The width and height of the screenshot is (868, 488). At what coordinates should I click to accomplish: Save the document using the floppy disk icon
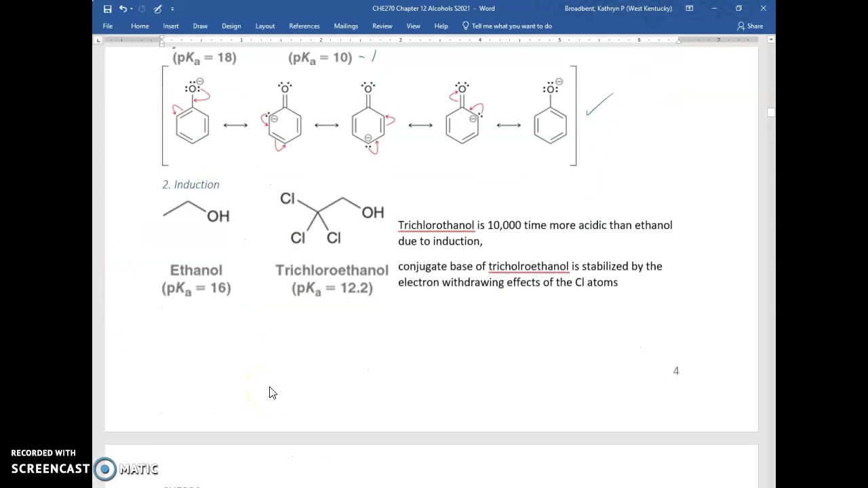pos(107,9)
